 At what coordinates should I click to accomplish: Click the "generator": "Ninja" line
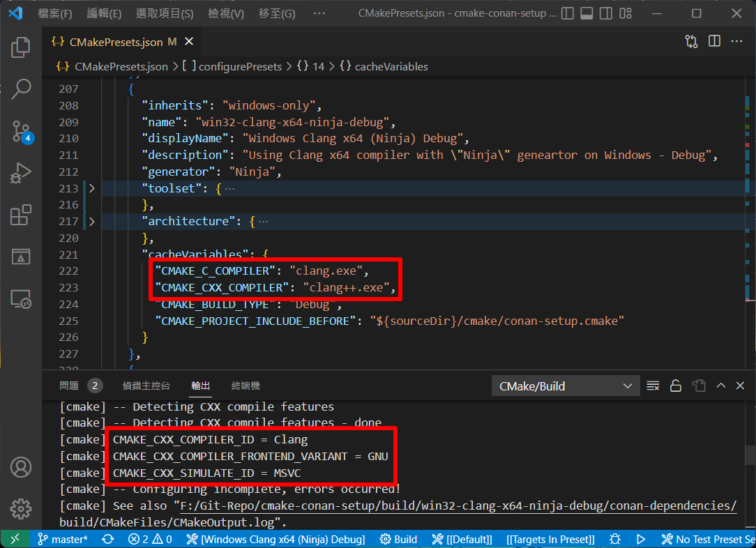(x=211, y=172)
